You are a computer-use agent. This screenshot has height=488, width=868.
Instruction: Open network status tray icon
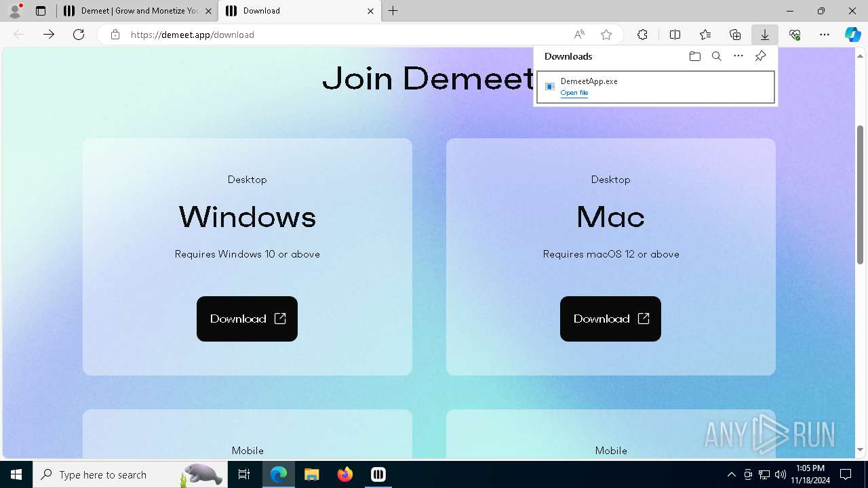click(x=764, y=474)
